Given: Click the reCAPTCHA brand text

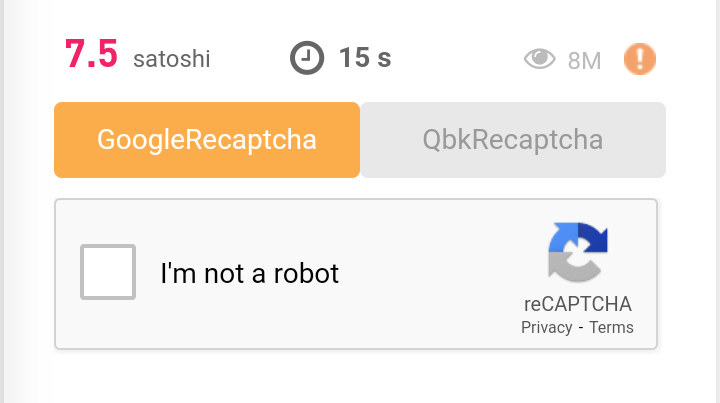Looking at the screenshot, I should click(x=578, y=305).
